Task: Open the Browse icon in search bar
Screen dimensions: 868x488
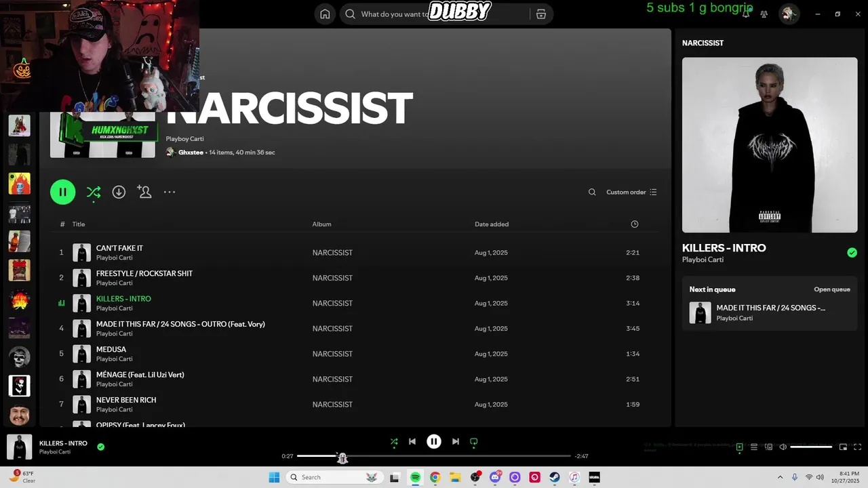Action: (541, 14)
